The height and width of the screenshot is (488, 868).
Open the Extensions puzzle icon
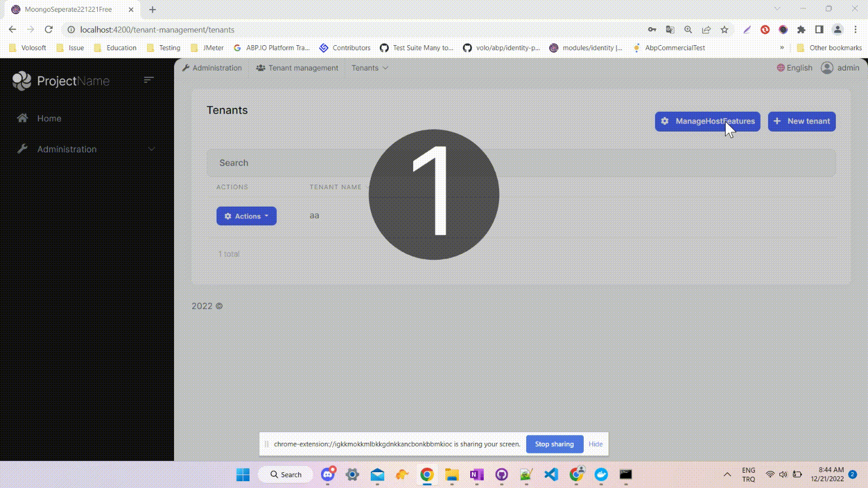click(801, 29)
